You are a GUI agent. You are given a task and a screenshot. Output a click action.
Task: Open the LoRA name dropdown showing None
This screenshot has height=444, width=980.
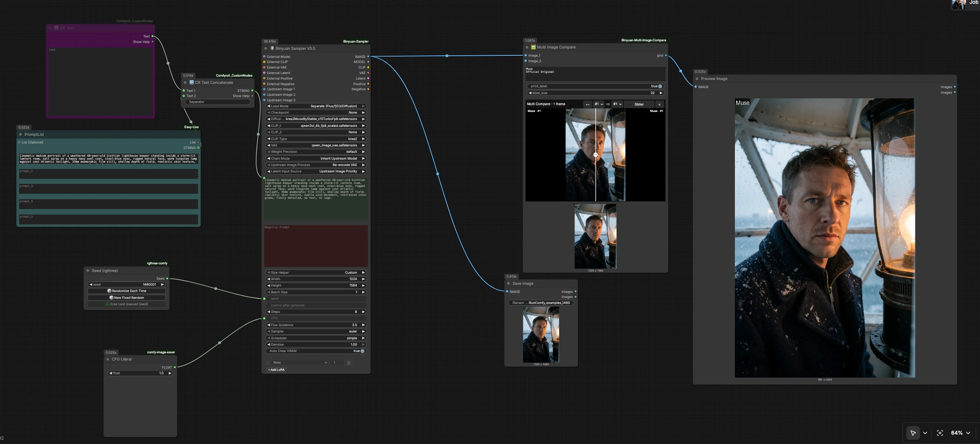[300, 363]
